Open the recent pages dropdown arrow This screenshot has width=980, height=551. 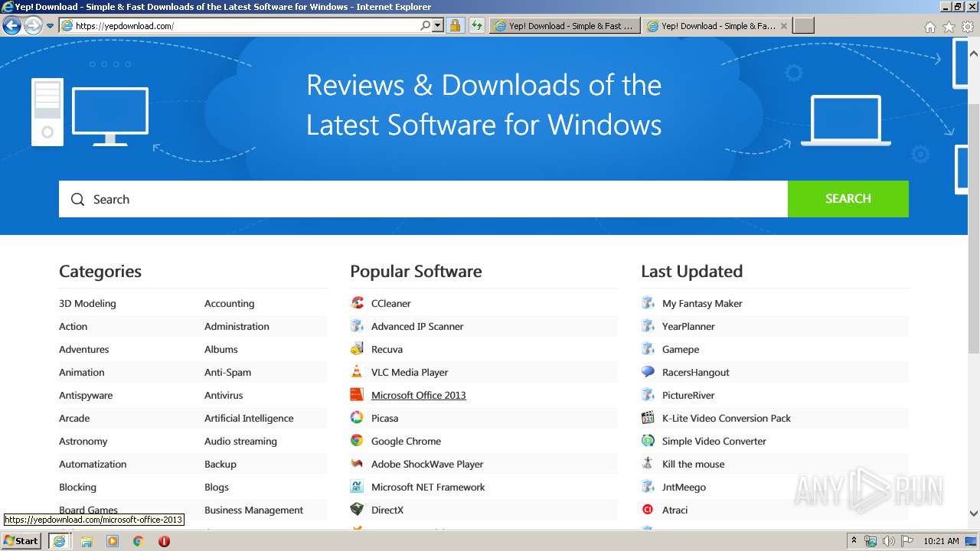point(51,26)
